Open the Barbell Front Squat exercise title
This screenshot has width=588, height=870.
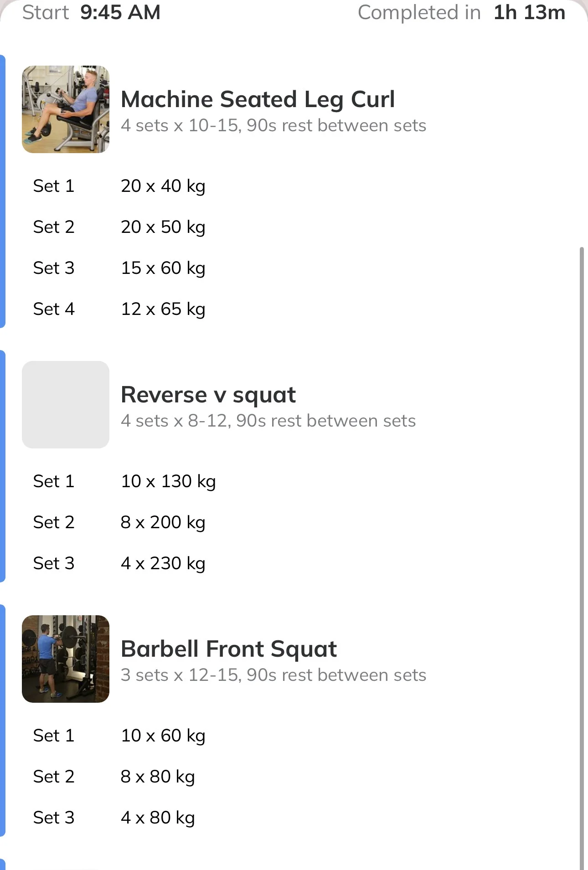click(x=229, y=649)
